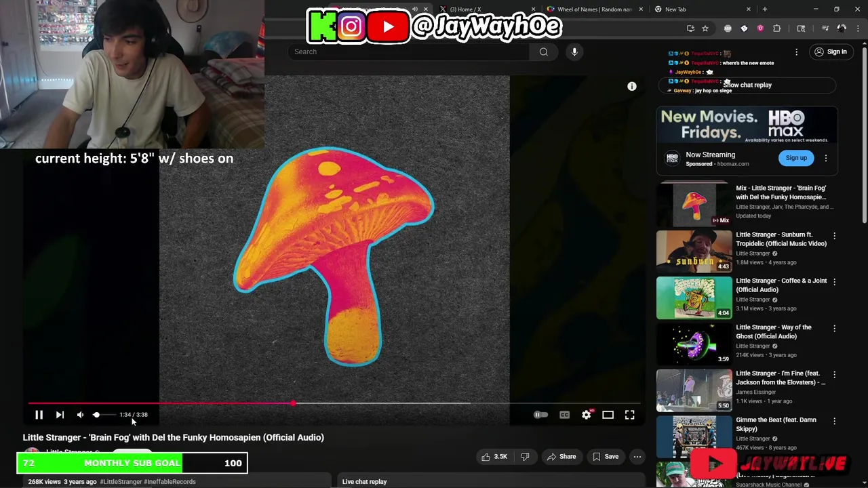Image resolution: width=868 pixels, height=488 pixels.
Task: Open options for I'm Fine video
Action: (835, 374)
